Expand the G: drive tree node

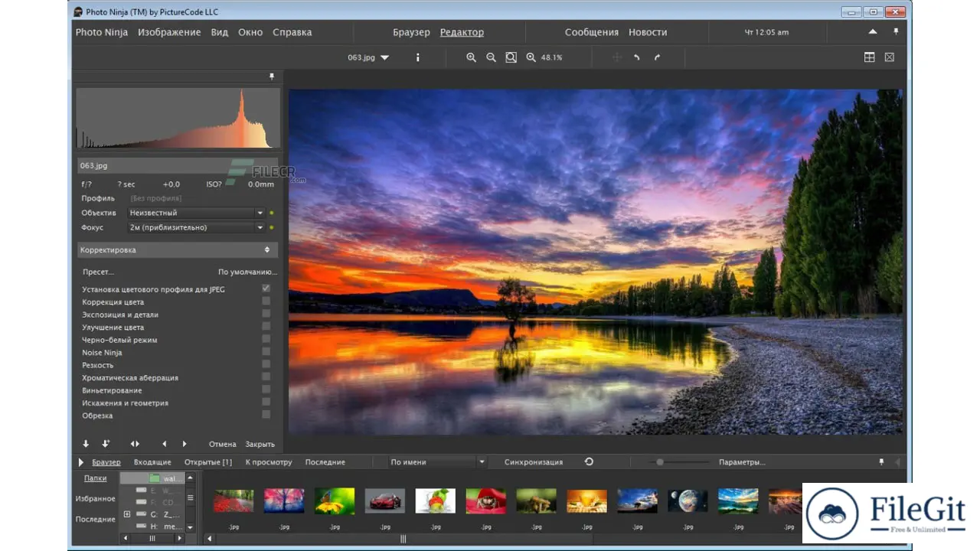pos(127,514)
